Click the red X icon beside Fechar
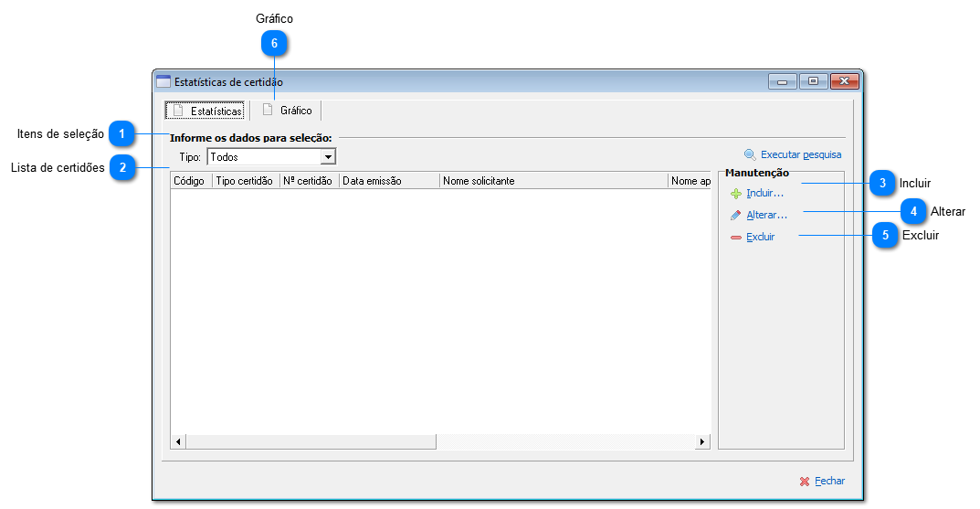Viewport: 980px width, 509px height. coord(805,482)
